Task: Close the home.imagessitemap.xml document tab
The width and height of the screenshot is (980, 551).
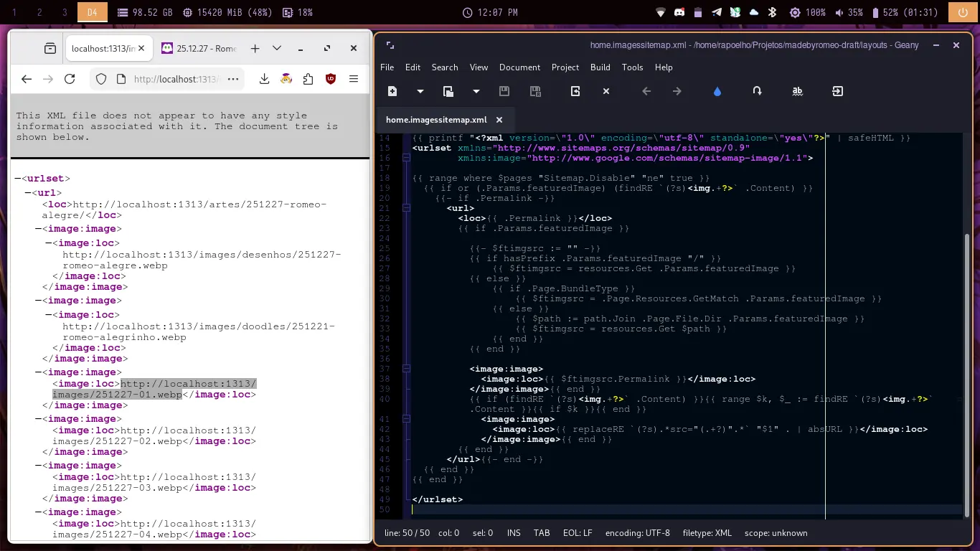Action: pos(499,120)
